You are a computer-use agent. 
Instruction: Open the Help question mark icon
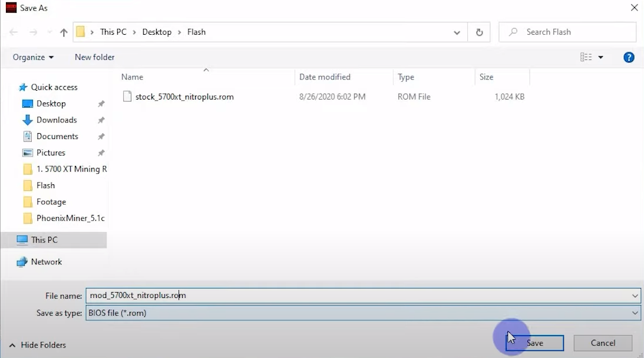629,57
